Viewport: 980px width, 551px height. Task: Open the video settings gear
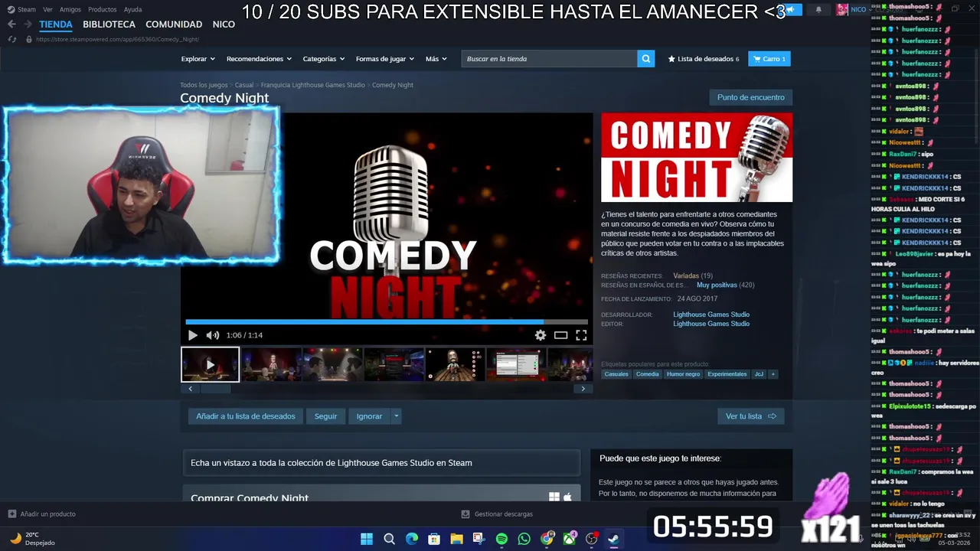pyautogui.click(x=541, y=335)
